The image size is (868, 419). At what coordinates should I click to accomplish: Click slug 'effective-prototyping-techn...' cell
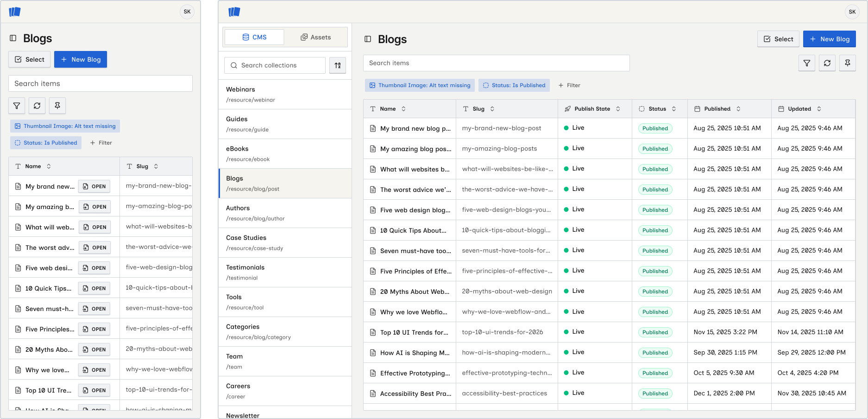507,373
